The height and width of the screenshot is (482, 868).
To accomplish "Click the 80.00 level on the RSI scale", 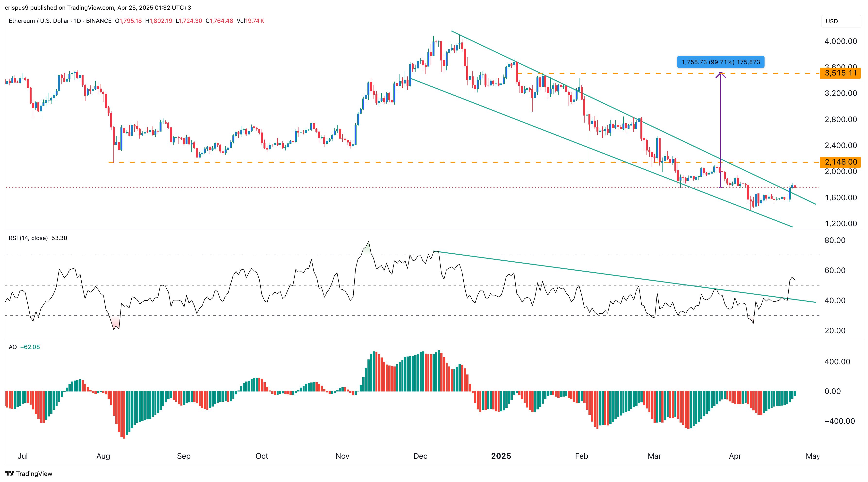I will [x=835, y=241].
